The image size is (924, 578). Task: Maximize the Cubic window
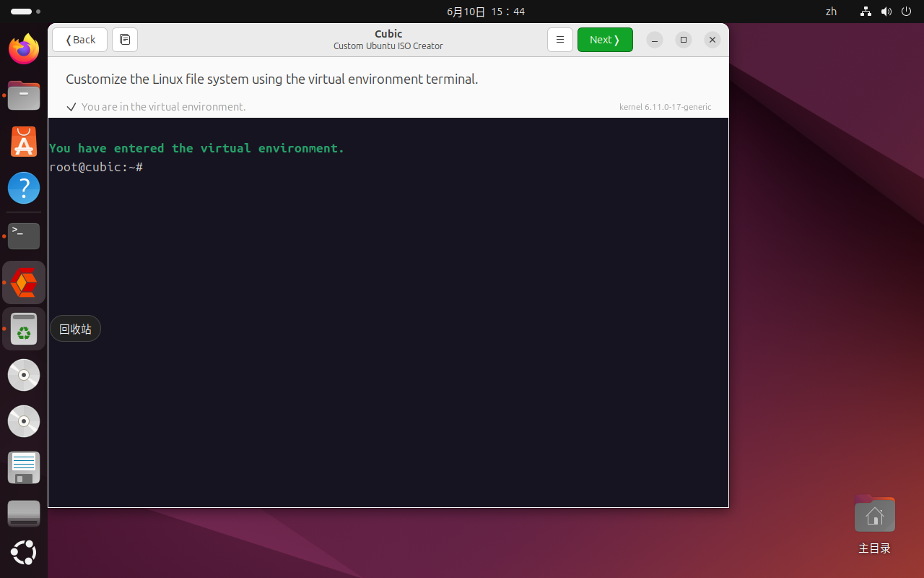click(684, 40)
